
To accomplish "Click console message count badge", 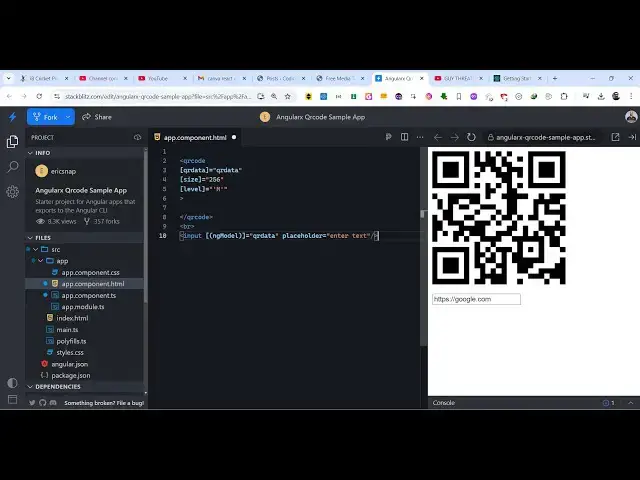I will coord(609,403).
